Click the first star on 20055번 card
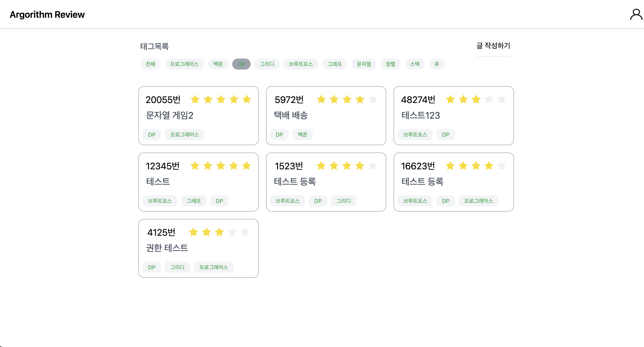 (195, 99)
